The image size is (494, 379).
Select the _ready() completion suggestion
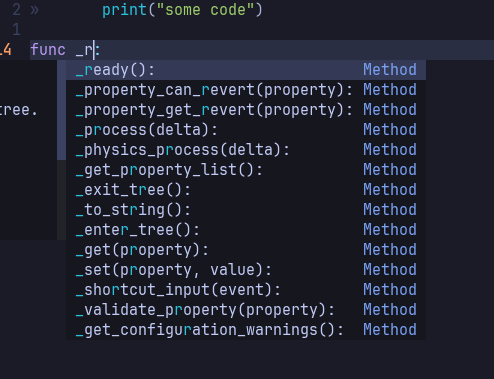(x=246, y=70)
